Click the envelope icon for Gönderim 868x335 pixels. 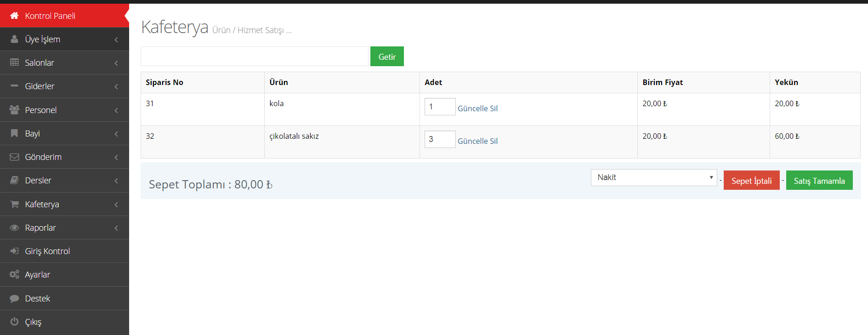pos(14,157)
